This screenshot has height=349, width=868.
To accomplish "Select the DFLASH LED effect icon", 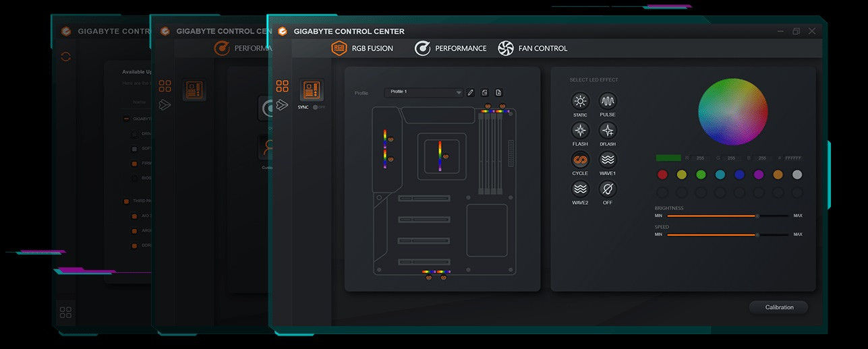I will 608,131.
